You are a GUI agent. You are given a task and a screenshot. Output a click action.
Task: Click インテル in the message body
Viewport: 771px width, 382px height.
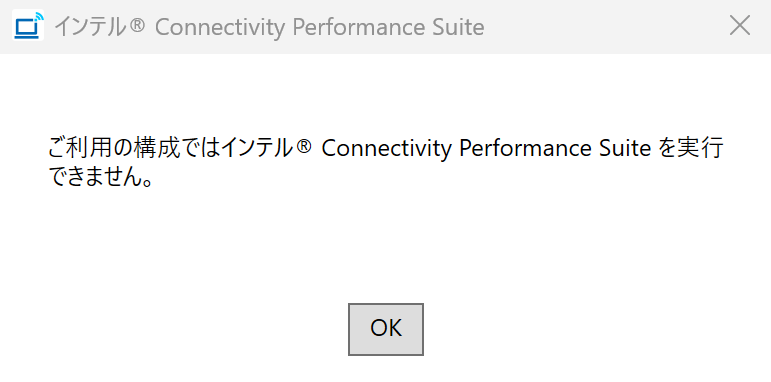(x=258, y=149)
